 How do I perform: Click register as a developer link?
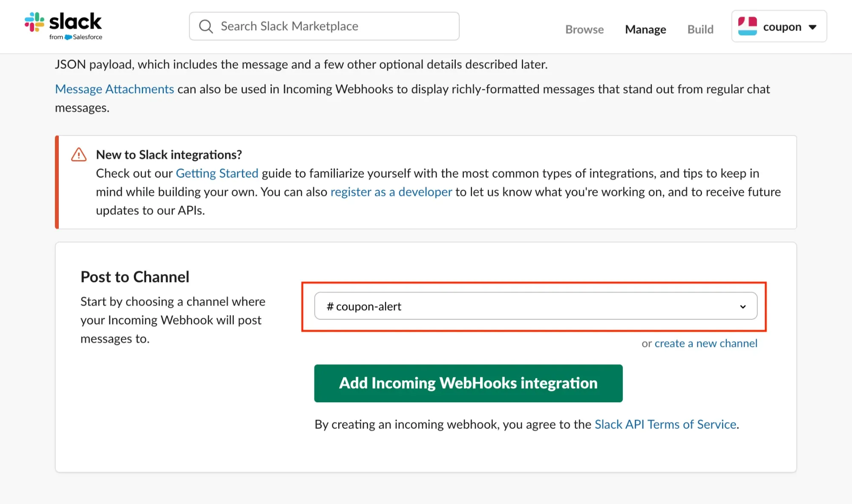pos(391,192)
